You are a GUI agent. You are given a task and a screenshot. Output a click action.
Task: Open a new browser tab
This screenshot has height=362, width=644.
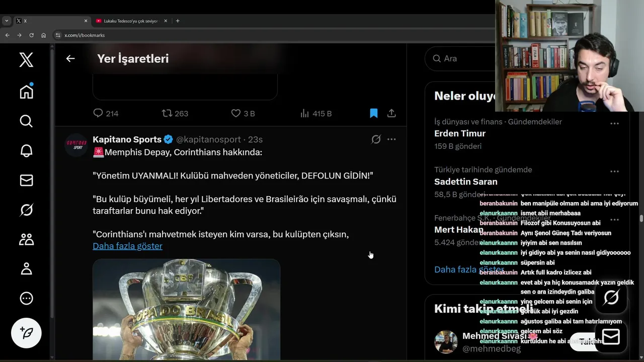coord(178,21)
